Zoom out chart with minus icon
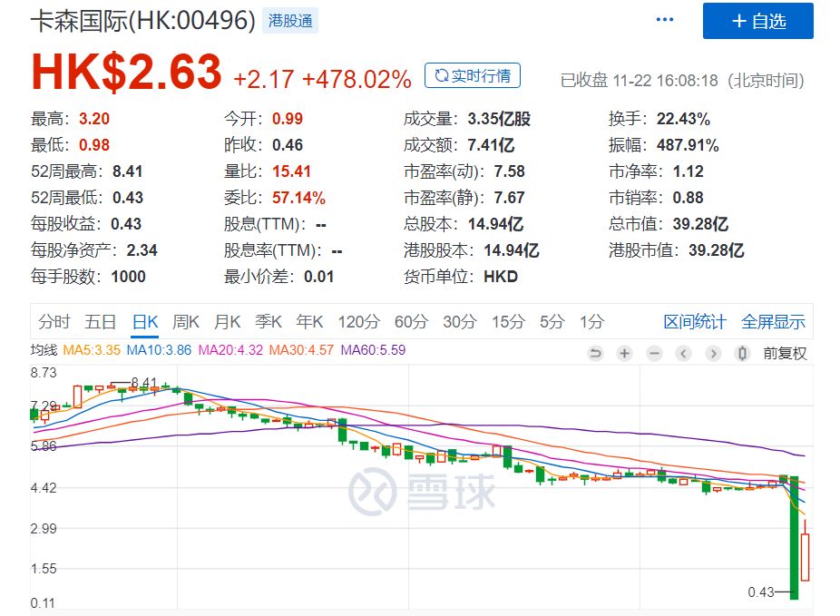Viewport: 840px width, 616px height. pyautogui.click(x=654, y=354)
